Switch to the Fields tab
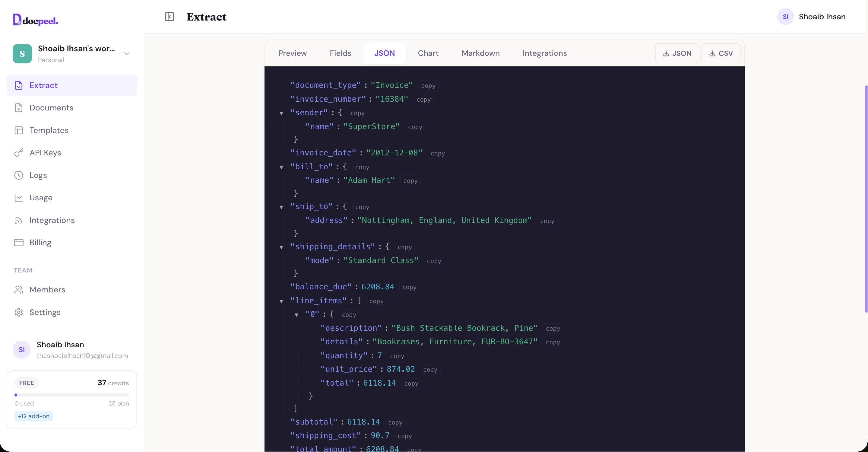 (x=340, y=53)
